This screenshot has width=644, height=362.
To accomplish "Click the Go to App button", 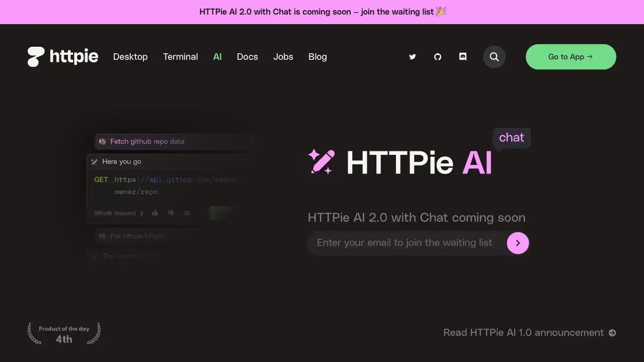I will coord(571,57).
